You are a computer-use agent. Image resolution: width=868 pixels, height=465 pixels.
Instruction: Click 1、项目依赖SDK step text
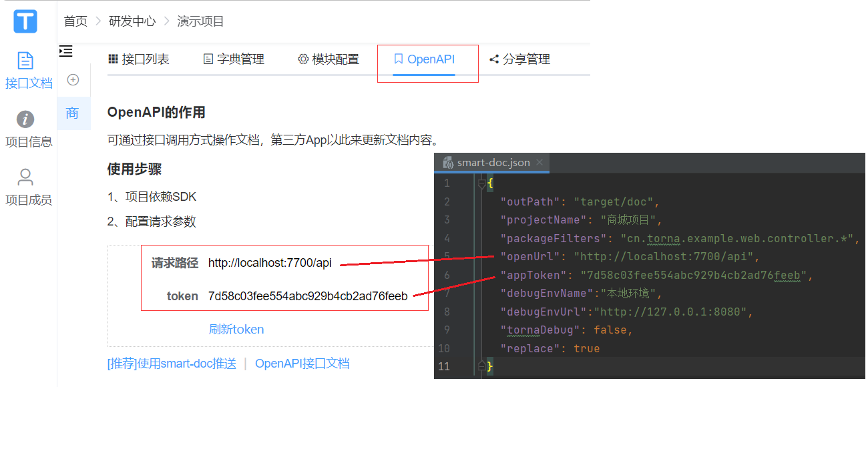pos(152,197)
